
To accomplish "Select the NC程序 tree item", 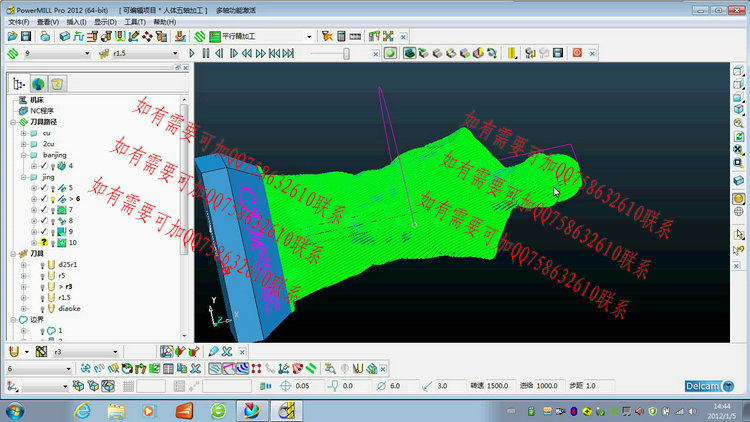I will pyautogui.click(x=42, y=111).
